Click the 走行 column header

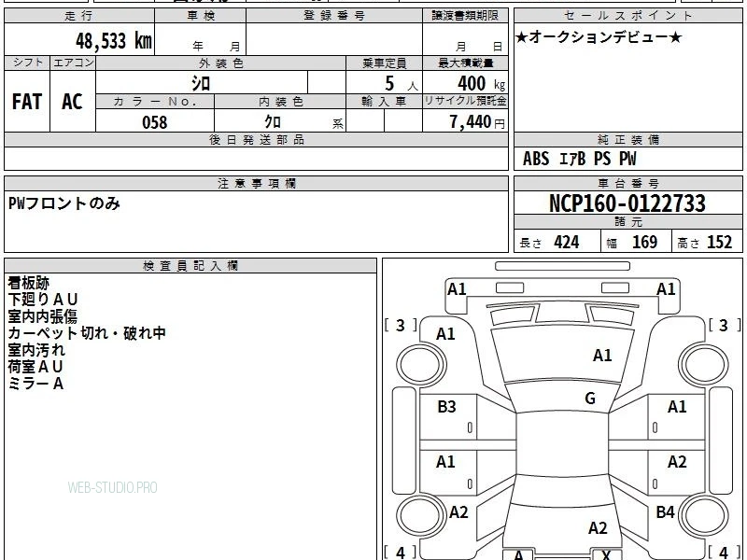point(79,16)
